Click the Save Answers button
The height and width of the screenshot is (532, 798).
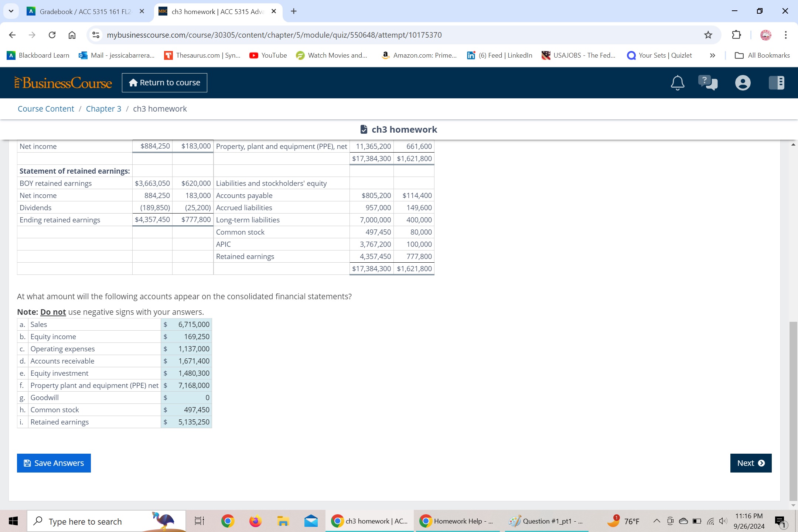(54, 463)
